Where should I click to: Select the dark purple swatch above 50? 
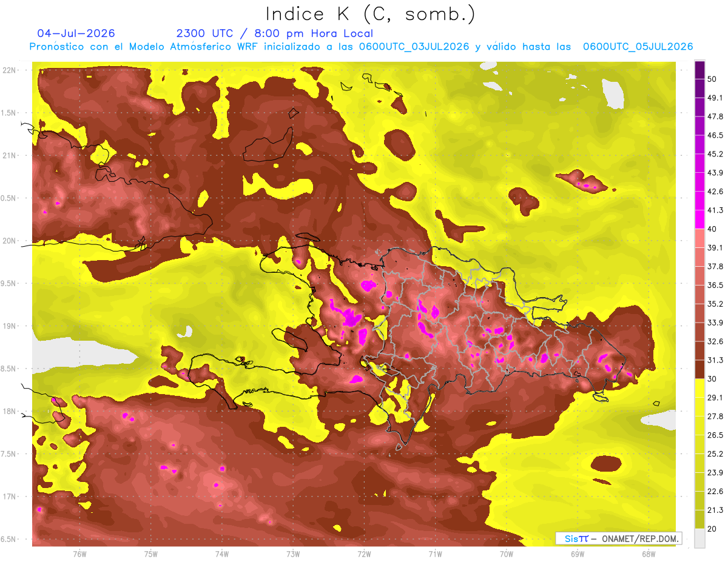699,70
